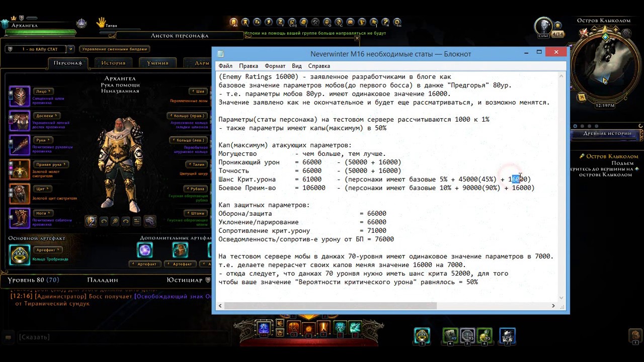Open the loadout dropdown '1 - по КАПу СТАТ'
This screenshot has width=644, height=362.
click(35, 49)
